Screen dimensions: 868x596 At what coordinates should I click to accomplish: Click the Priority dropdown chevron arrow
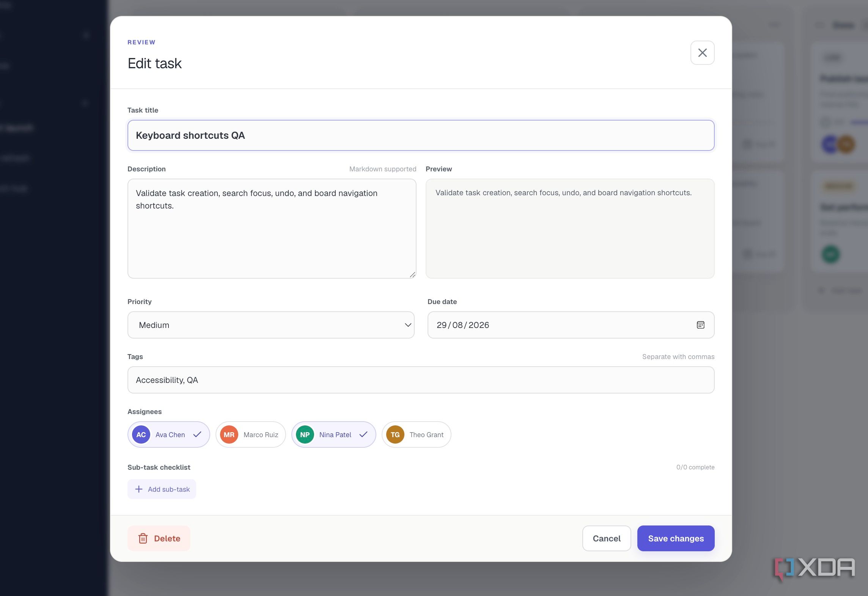coord(408,325)
